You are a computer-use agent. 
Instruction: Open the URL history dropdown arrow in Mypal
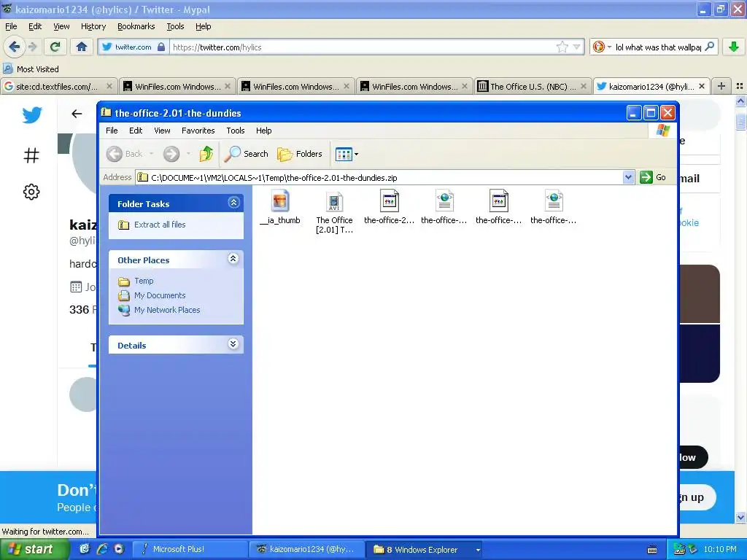576,47
